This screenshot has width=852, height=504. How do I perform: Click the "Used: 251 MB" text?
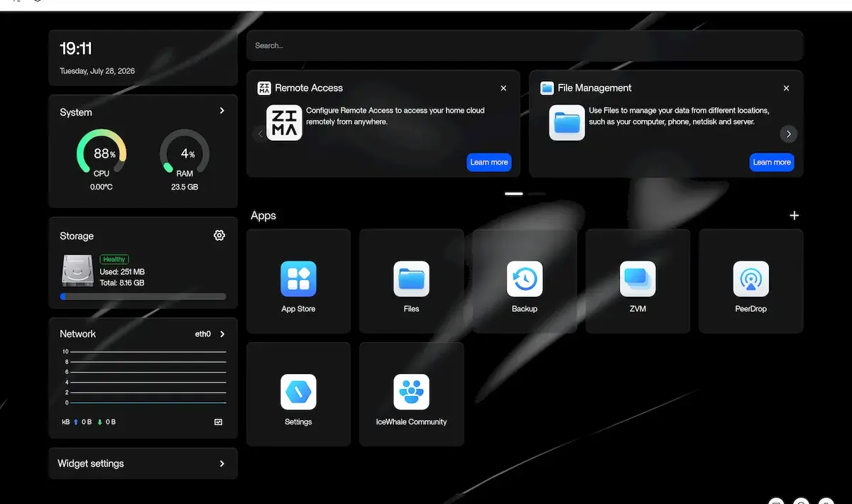122,272
